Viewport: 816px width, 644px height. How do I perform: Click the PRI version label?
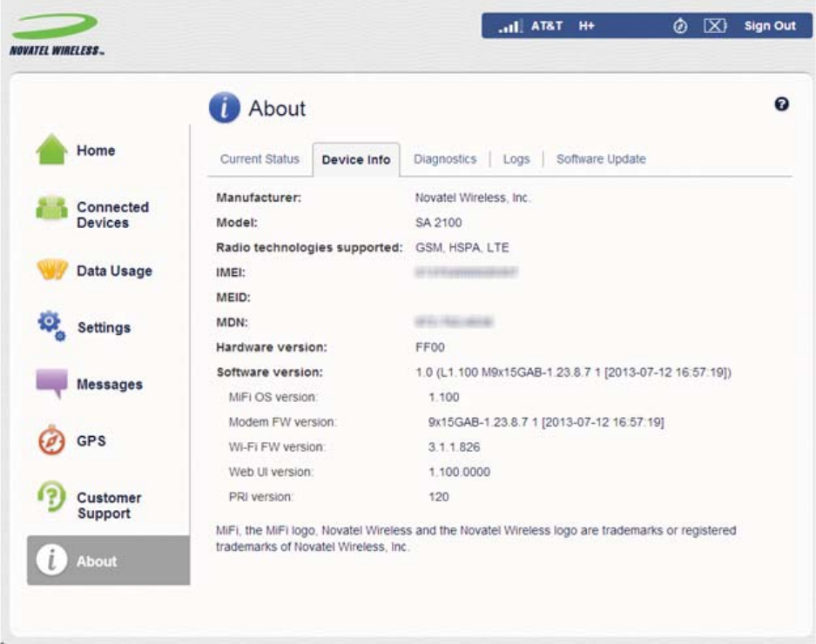260,497
